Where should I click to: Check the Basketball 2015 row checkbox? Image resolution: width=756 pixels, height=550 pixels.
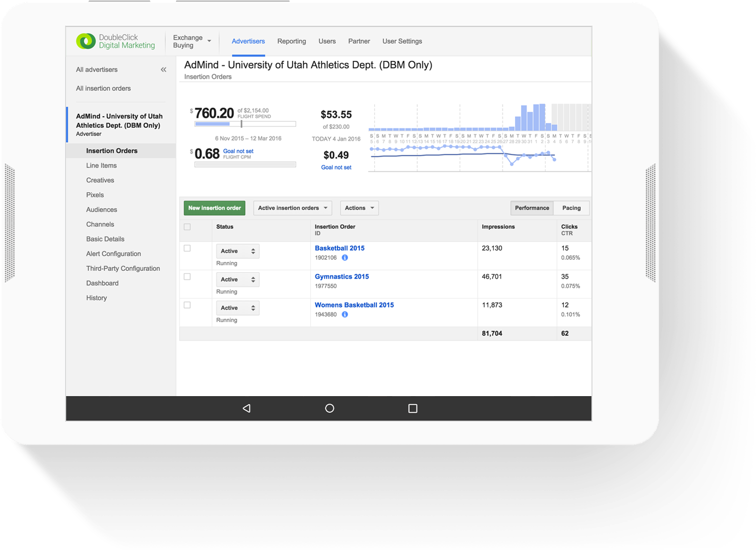tap(187, 248)
